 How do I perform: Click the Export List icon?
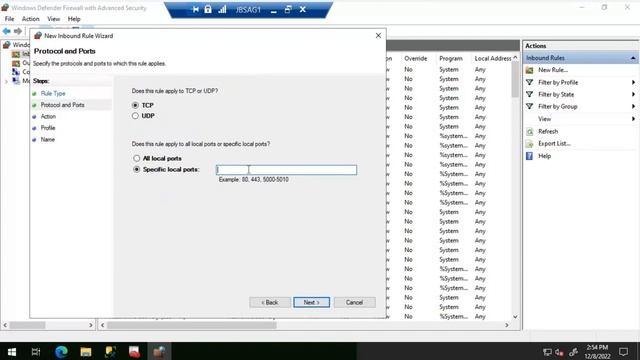tap(529, 144)
